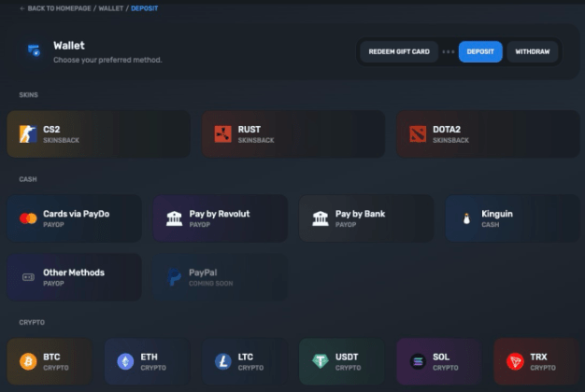Choose the USDT Tether icon

pos(320,361)
